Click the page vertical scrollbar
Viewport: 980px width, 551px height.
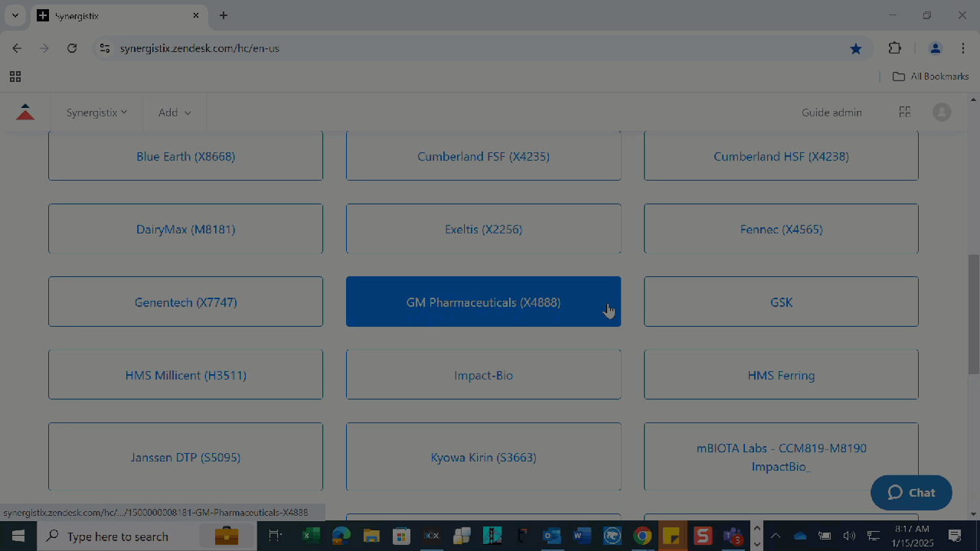[x=974, y=315]
